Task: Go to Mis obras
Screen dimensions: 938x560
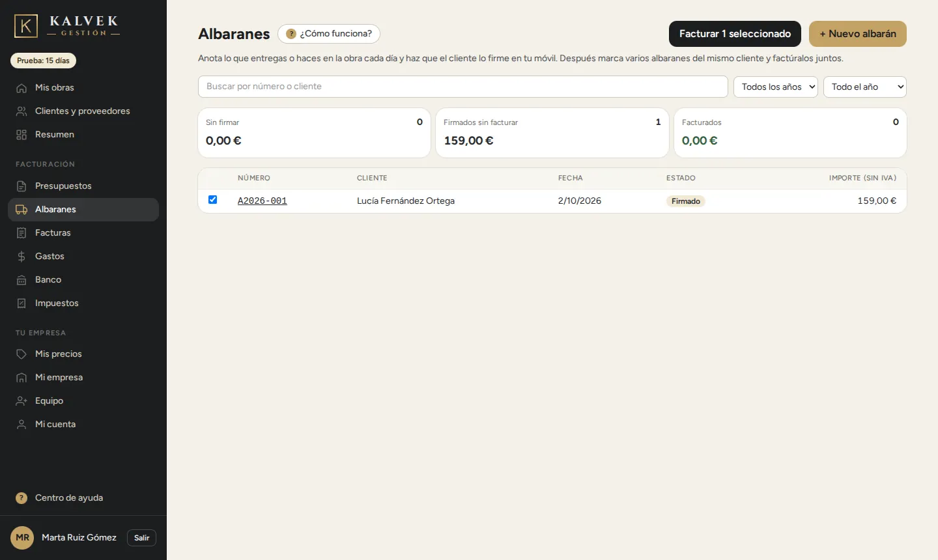Action: pyautogui.click(x=83, y=87)
